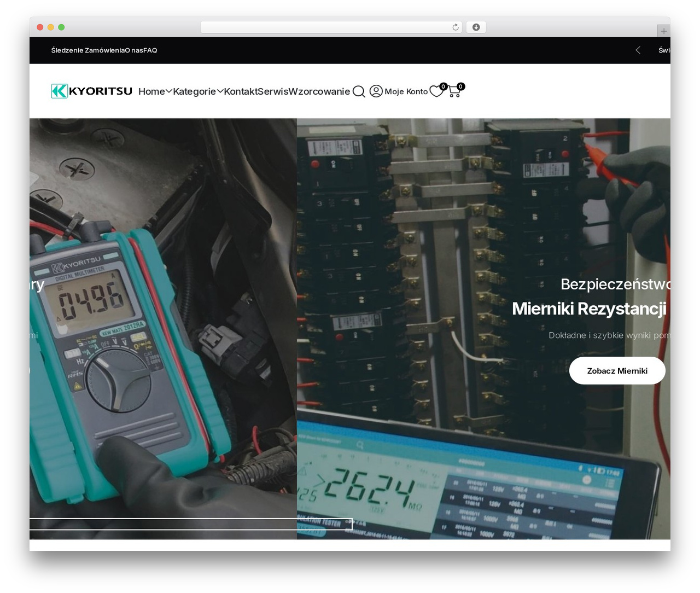Image resolution: width=700 pixels, height=593 pixels.
Task: Click the Zobacz Mierniki button
Action: point(617,371)
